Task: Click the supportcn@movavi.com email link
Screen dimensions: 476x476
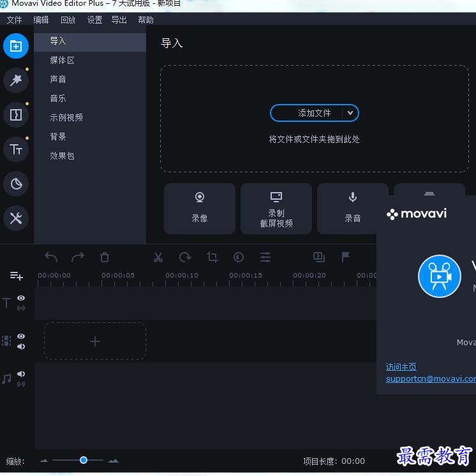Action: 431,378
